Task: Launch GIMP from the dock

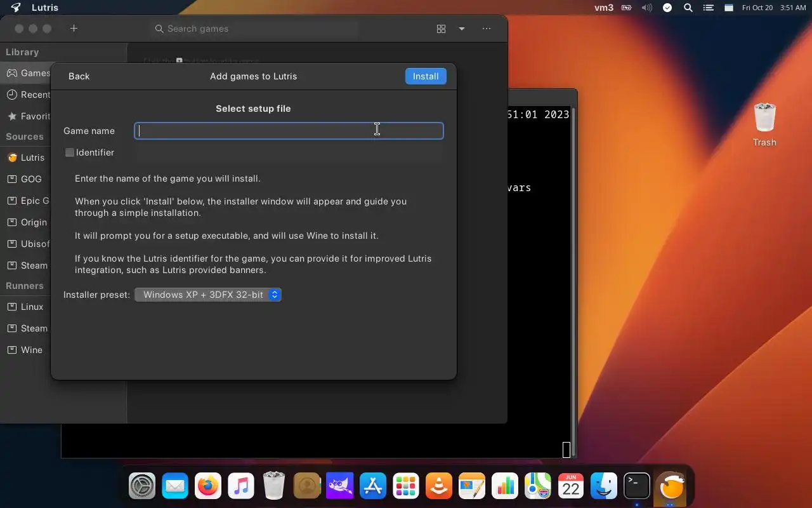Action: (340, 487)
